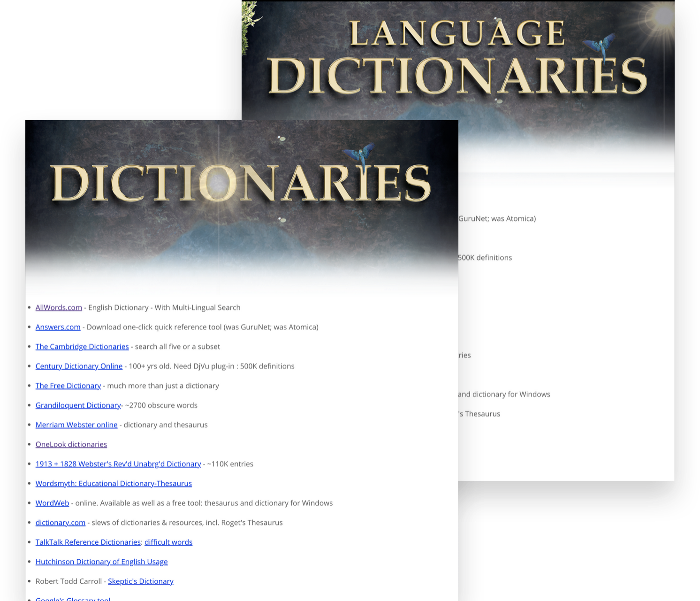Go to Century Dictionary Online
This screenshot has width=700, height=601.
[x=79, y=366]
